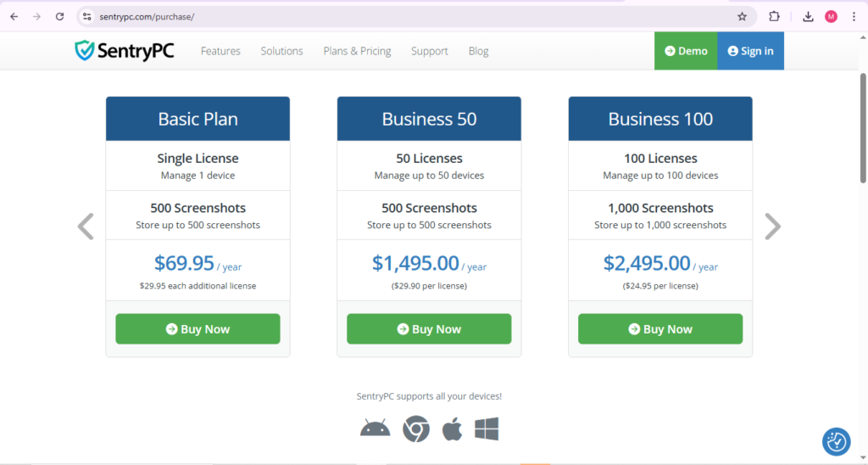This screenshot has width=868, height=465.
Task: Click the scrollbar up arrow
Action: [863, 37]
